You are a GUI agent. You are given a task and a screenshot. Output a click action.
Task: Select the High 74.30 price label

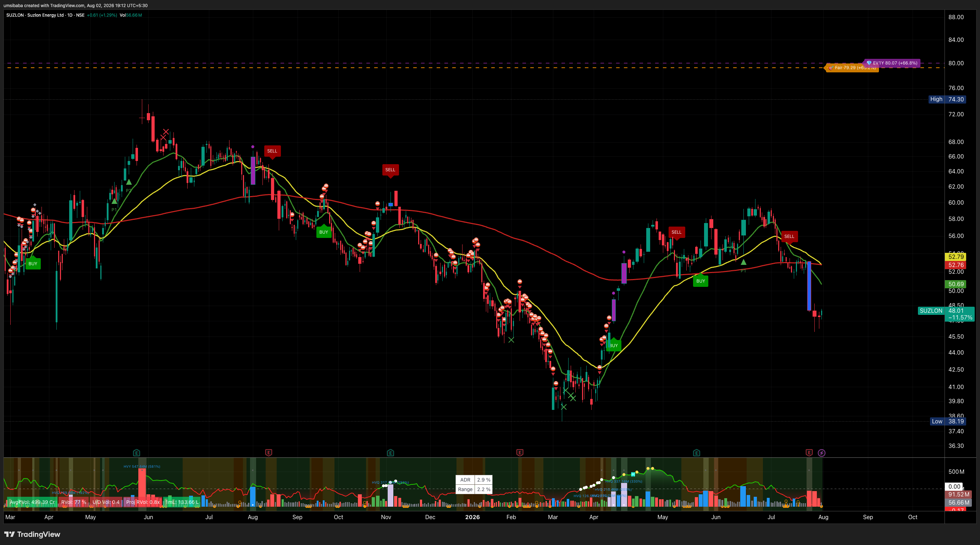947,99
